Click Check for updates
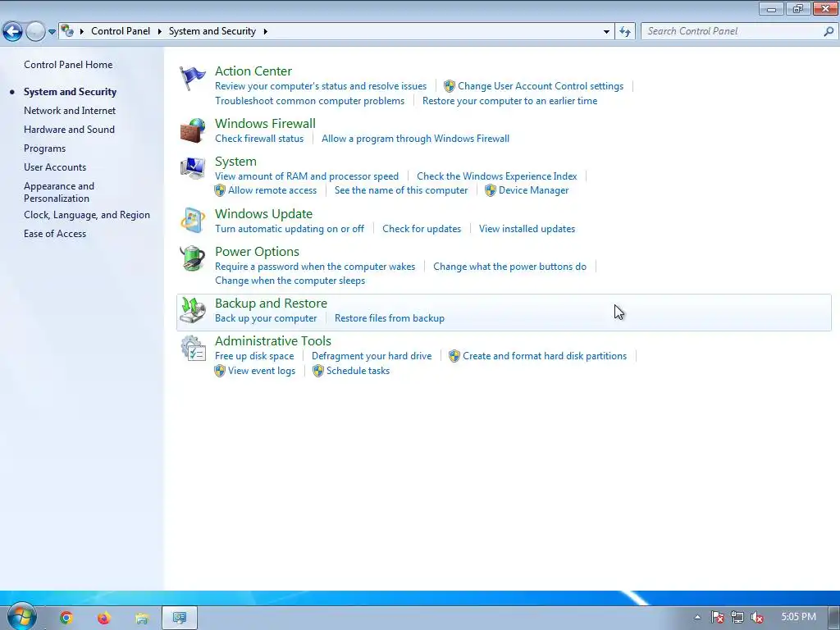The image size is (840, 630). pos(422,229)
